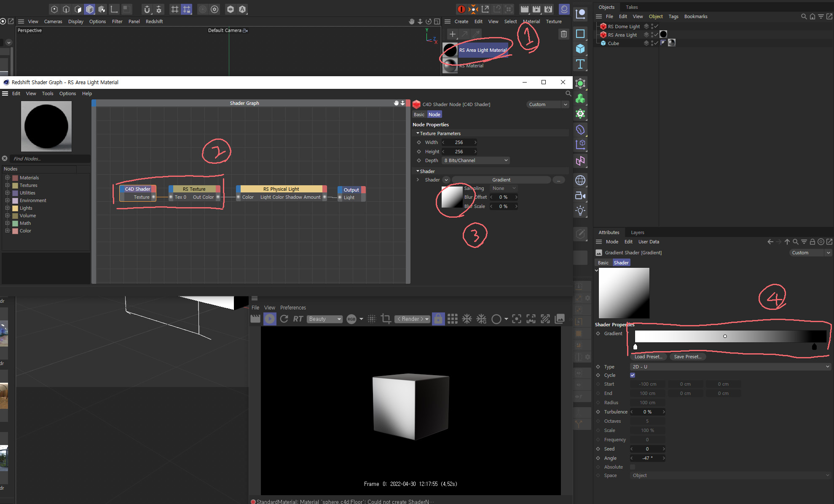Click the Light bulb icon in the sidebar

580,211
